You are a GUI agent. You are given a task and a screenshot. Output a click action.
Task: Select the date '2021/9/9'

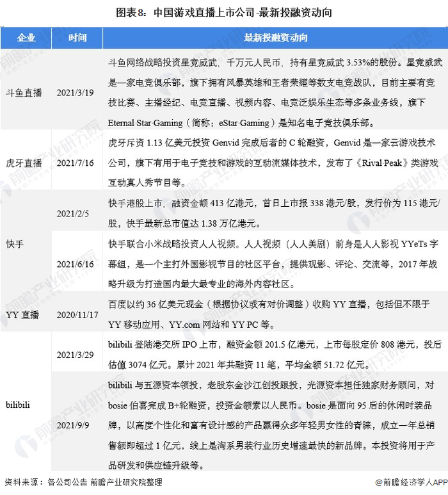[x=72, y=425]
